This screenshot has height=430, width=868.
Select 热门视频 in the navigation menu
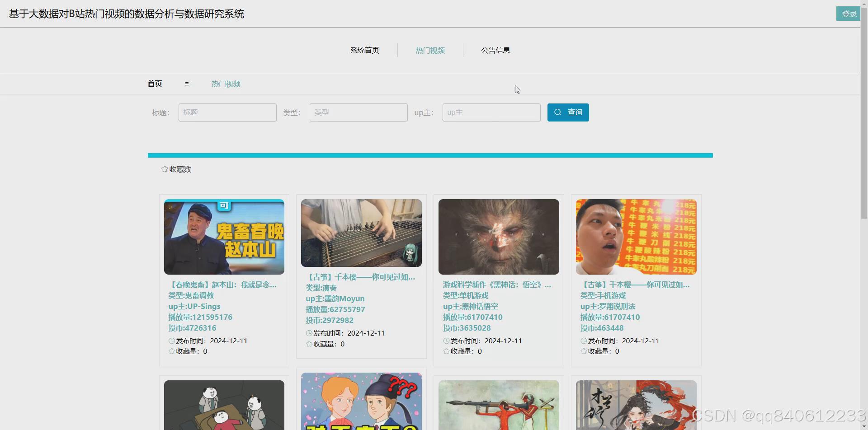429,50
